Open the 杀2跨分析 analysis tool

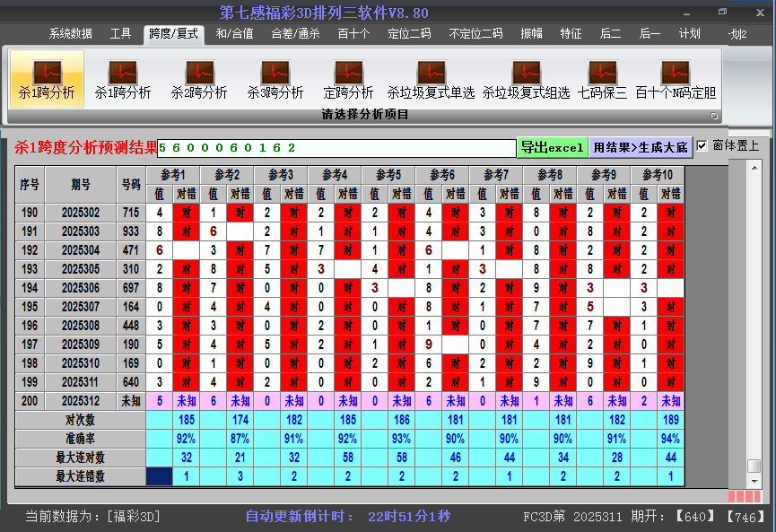pos(197,78)
